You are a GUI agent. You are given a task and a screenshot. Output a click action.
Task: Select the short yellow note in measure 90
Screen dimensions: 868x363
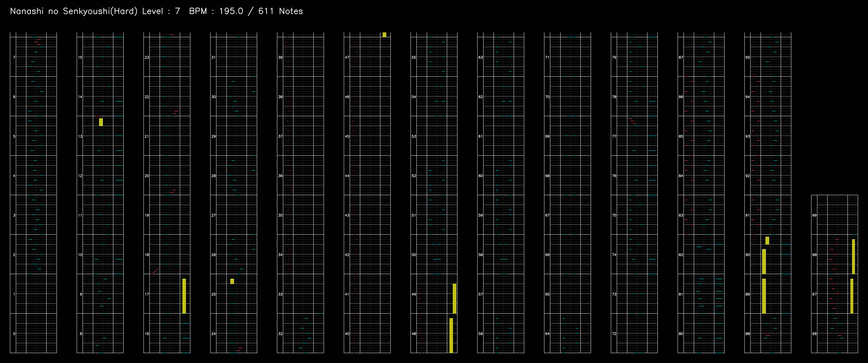(x=767, y=240)
